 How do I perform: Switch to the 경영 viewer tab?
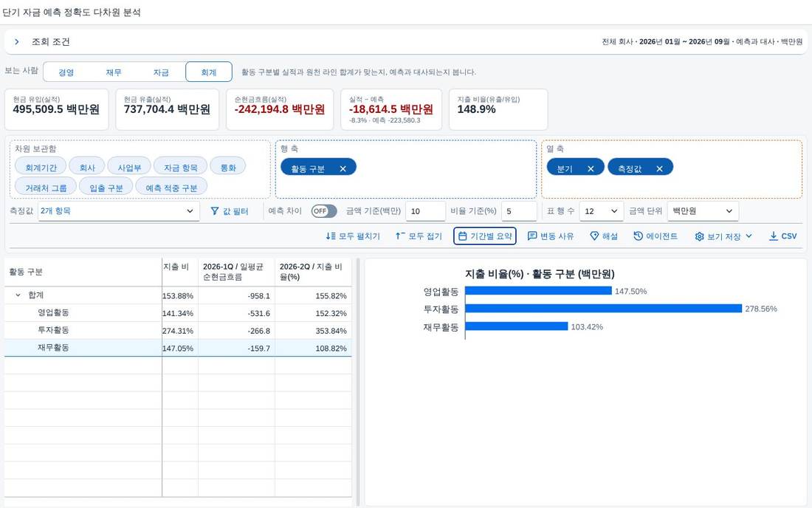(x=66, y=72)
